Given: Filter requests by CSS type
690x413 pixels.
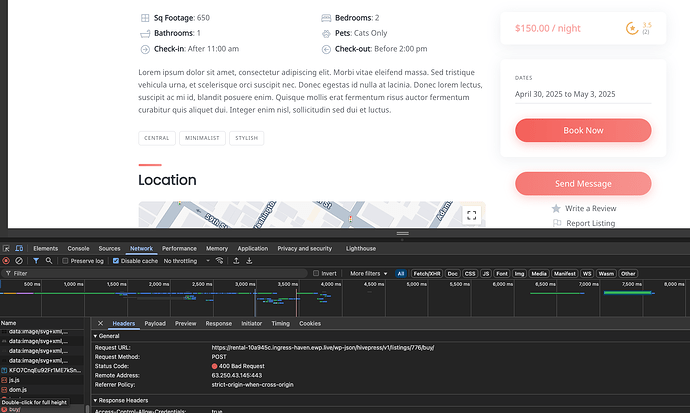Looking at the screenshot, I should pos(470,274).
